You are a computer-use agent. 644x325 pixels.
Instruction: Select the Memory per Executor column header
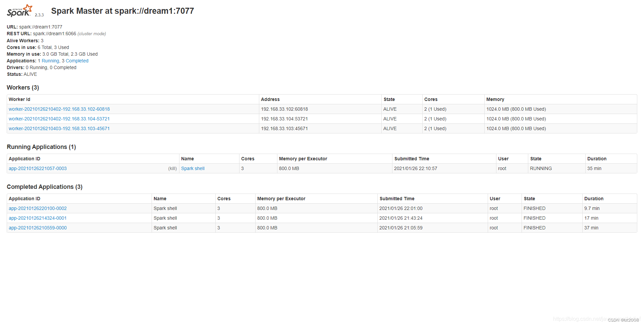pos(303,159)
